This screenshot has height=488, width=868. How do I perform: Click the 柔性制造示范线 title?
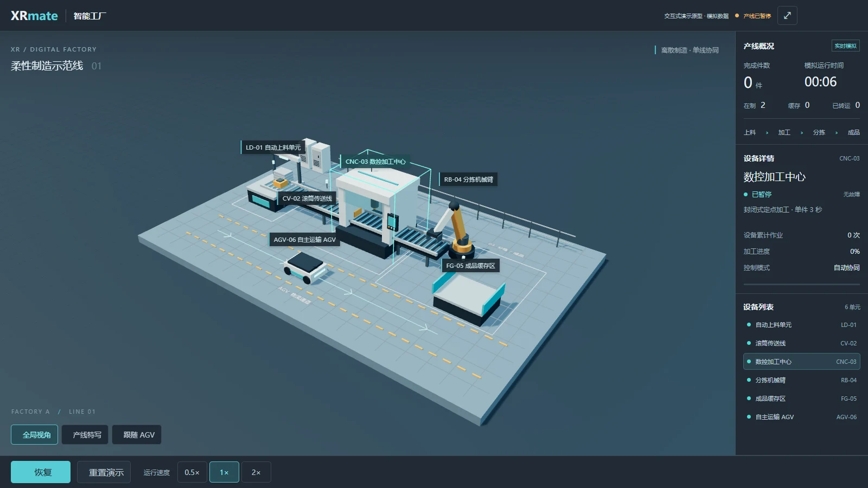point(47,66)
